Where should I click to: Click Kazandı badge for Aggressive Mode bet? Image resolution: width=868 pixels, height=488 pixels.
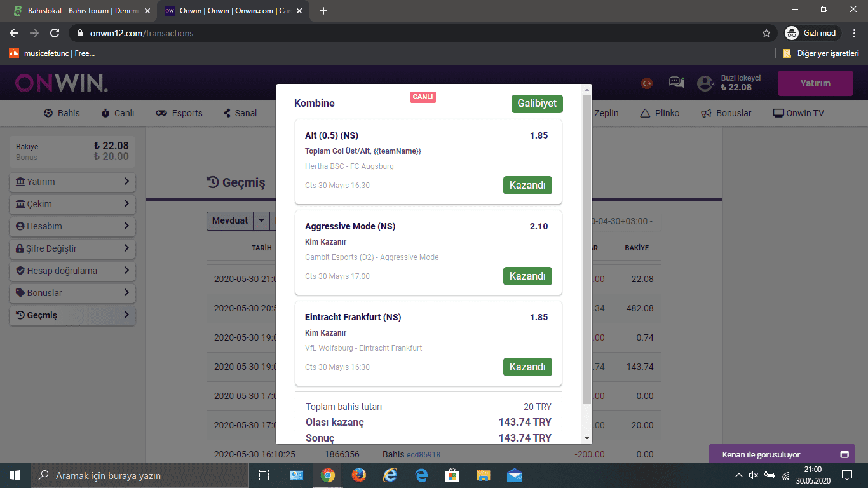pyautogui.click(x=527, y=276)
